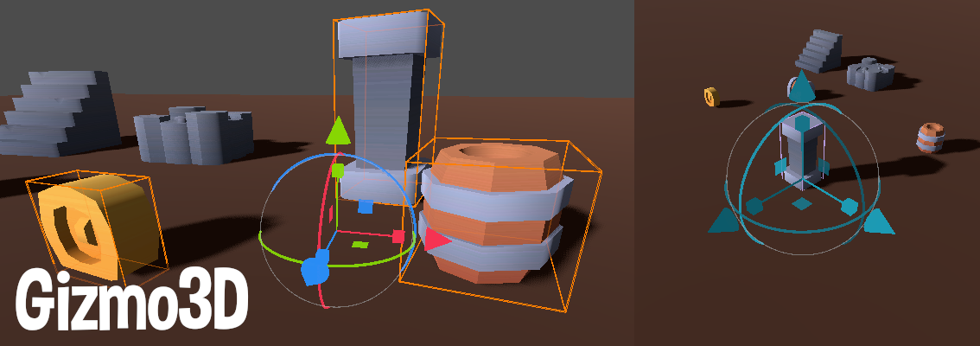
Task: Click the red X-axis arrow cone
Action: [436, 240]
